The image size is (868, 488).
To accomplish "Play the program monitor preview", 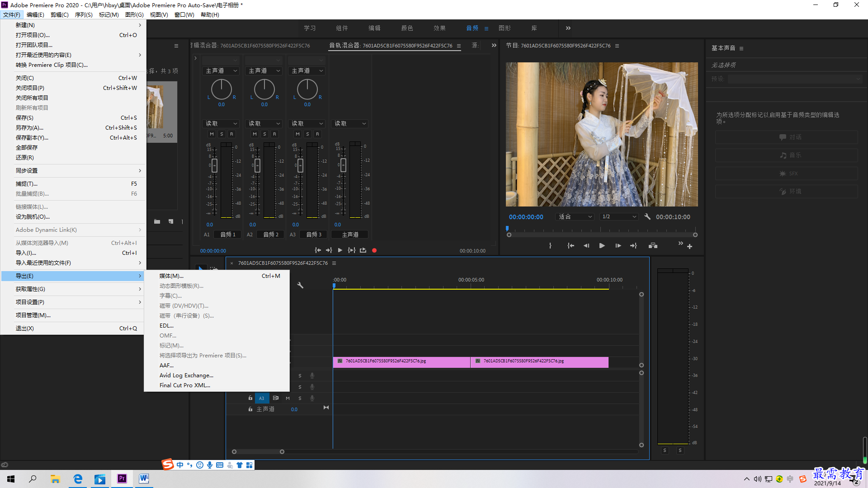I will click(x=602, y=246).
